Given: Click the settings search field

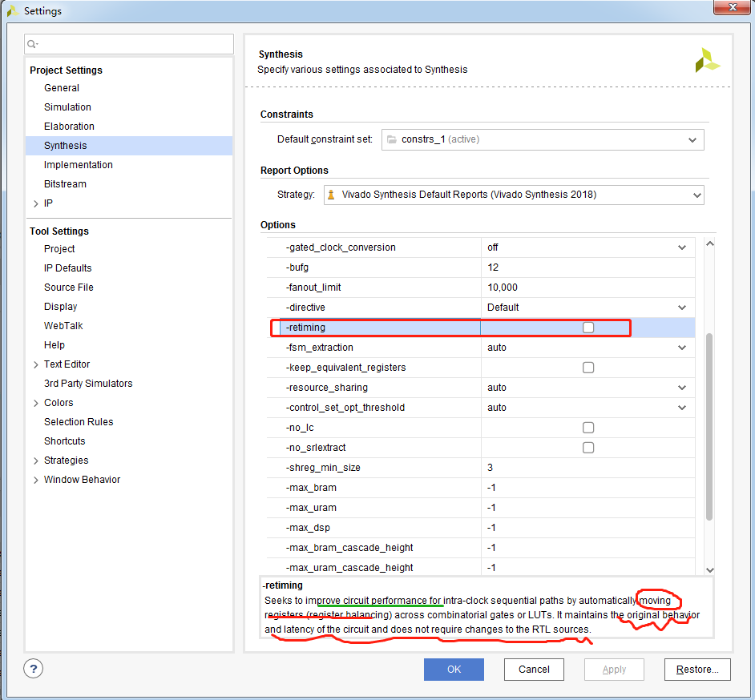Looking at the screenshot, I should point(129,44).
